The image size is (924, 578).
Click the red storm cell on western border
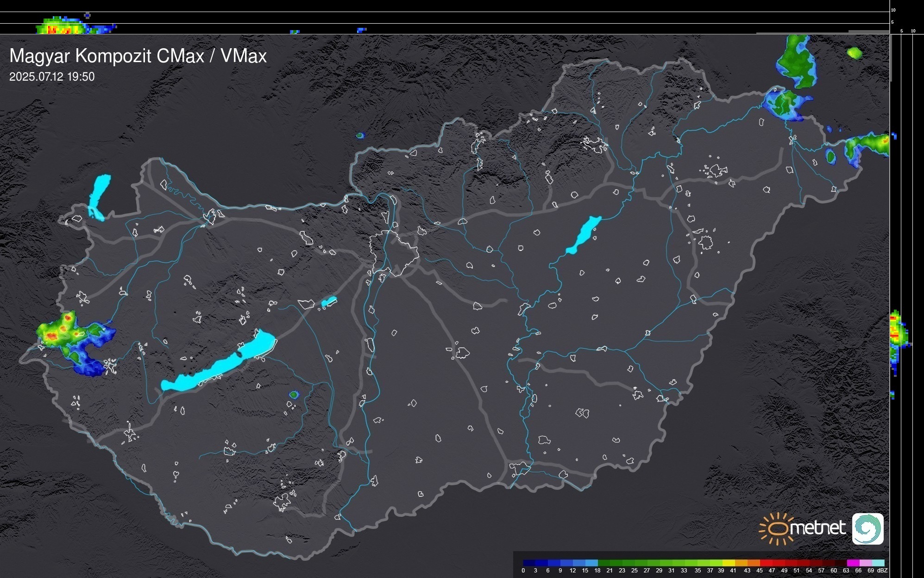(x=53, y=336)
